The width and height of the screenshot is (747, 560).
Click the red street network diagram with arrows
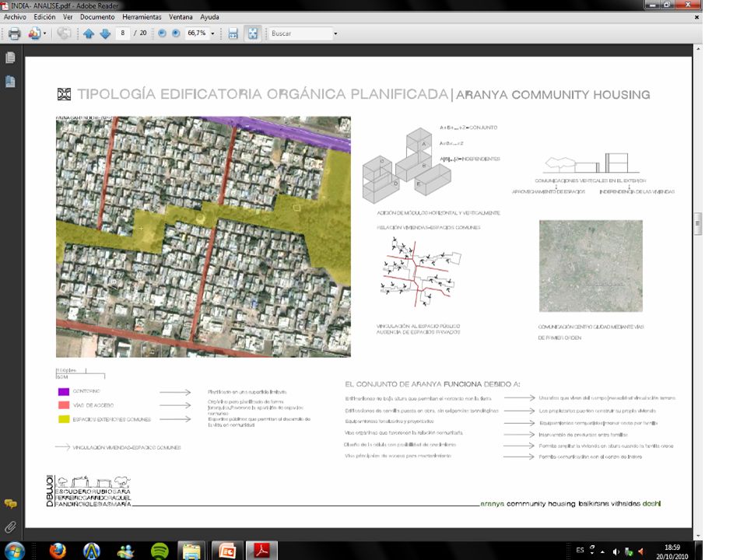pos(421,273)
